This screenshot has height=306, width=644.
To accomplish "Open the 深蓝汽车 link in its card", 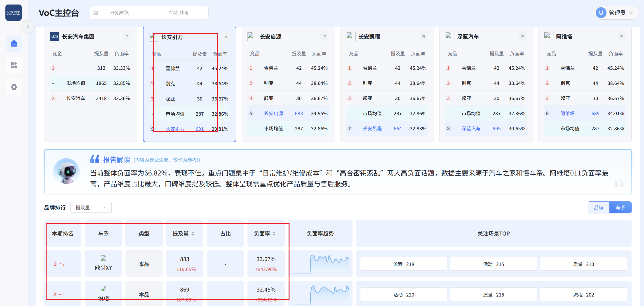I will click(471, 129).
